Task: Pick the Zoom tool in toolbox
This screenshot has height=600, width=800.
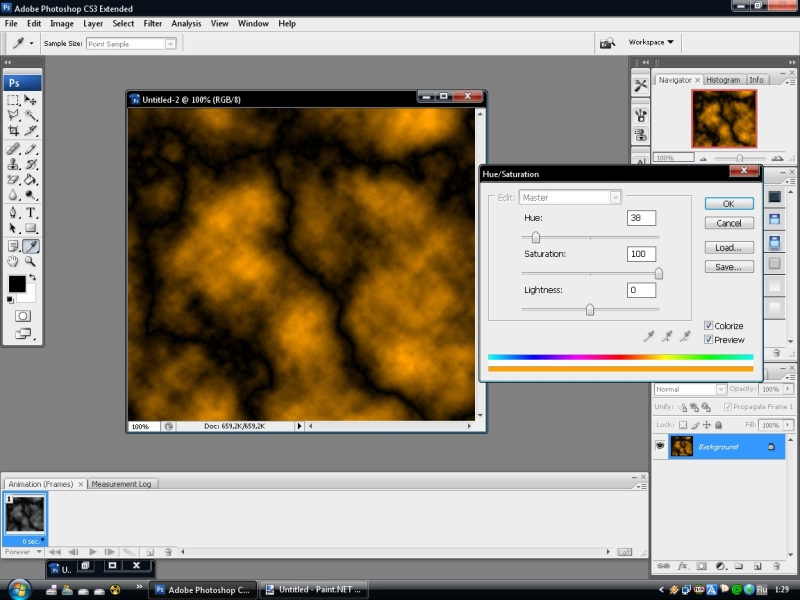Action: (32, 261)
